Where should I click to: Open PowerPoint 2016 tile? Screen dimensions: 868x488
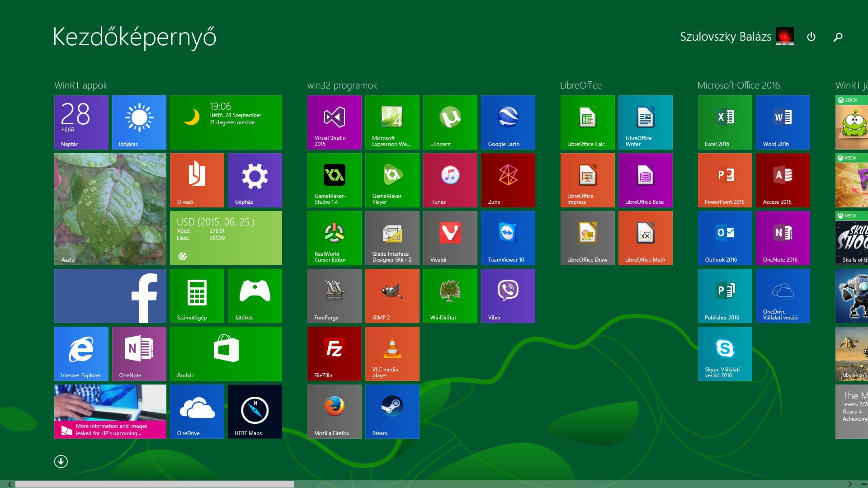725,180
